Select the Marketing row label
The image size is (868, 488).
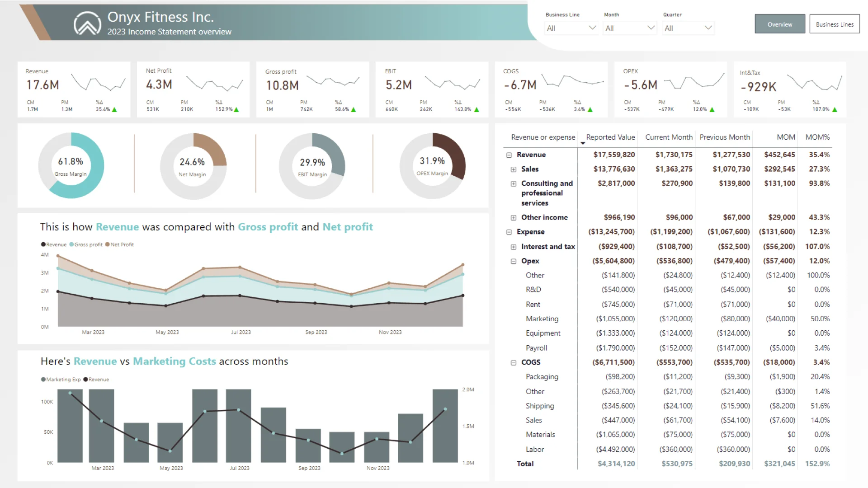tap(542, 319)
